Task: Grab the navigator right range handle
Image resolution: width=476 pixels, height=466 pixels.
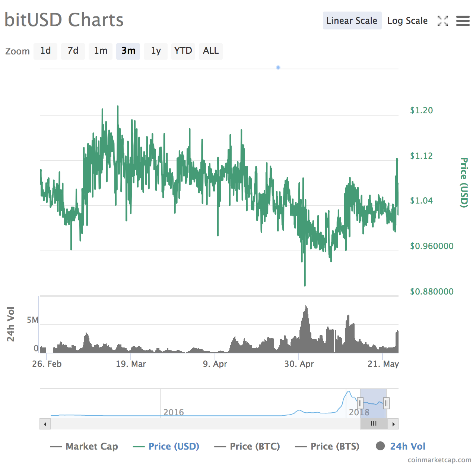Action: tap(386, 403)
